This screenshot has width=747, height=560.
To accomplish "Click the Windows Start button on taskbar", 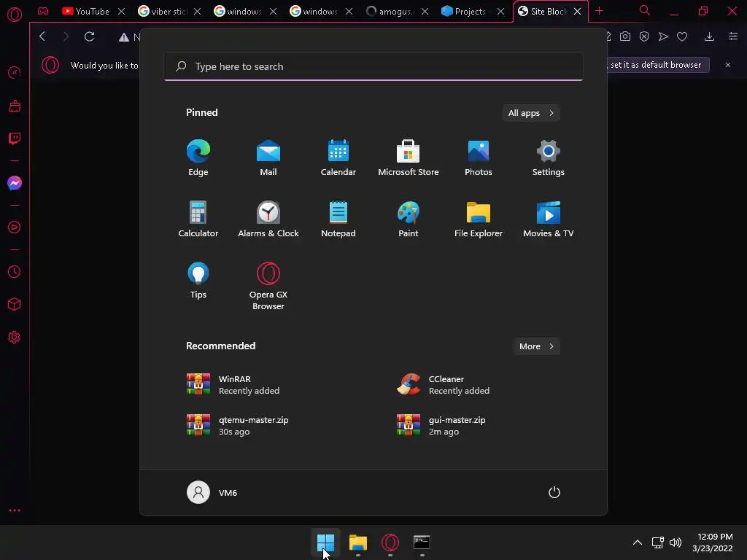I will [x=326, y=542].
